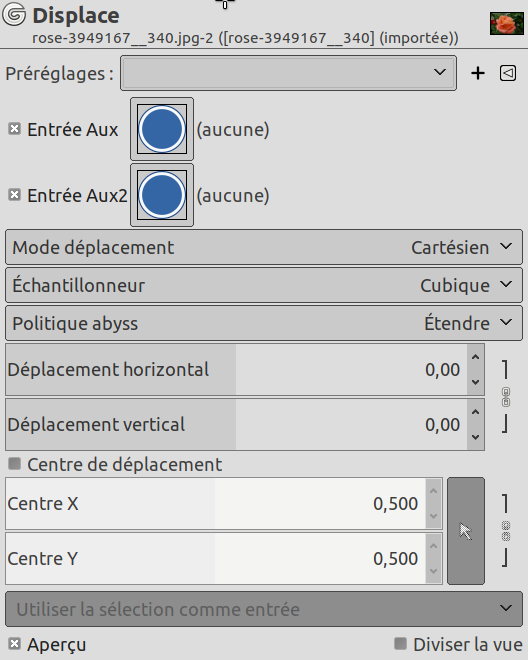The height and width of the screenshot is (660, 528).
Task: Toggle the Entrée Aux checkbox
Action: tap(14, 129)
